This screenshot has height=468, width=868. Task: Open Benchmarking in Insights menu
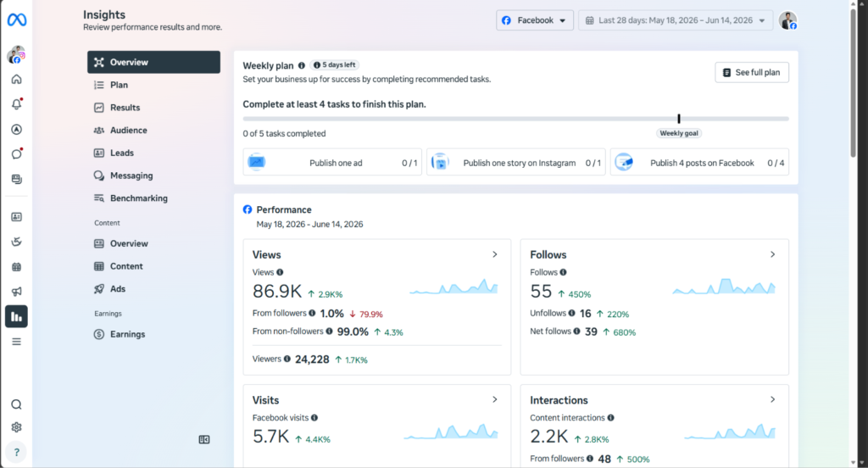(154, 198)
